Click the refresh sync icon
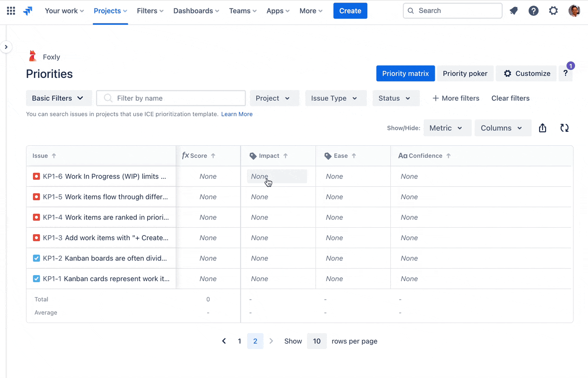The width and height of the screenshot is (588, 378). tap(565, 128)
